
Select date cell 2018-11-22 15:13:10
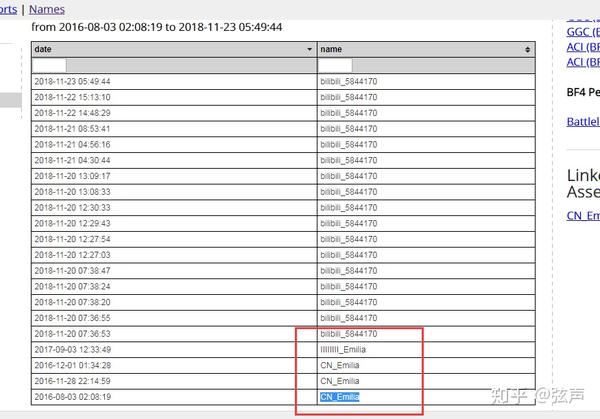(174, 97)
